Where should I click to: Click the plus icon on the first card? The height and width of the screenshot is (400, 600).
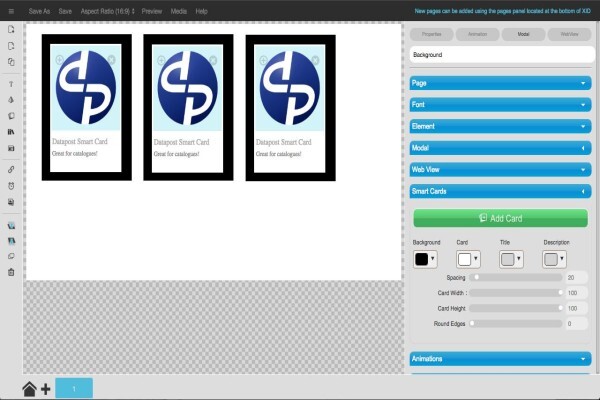pyautogui.click(x=59, y=60)
